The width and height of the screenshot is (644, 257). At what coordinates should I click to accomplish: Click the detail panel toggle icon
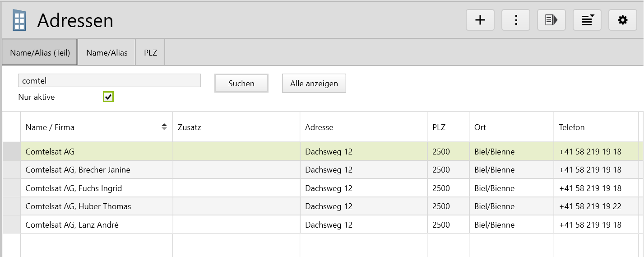[551, 20]
